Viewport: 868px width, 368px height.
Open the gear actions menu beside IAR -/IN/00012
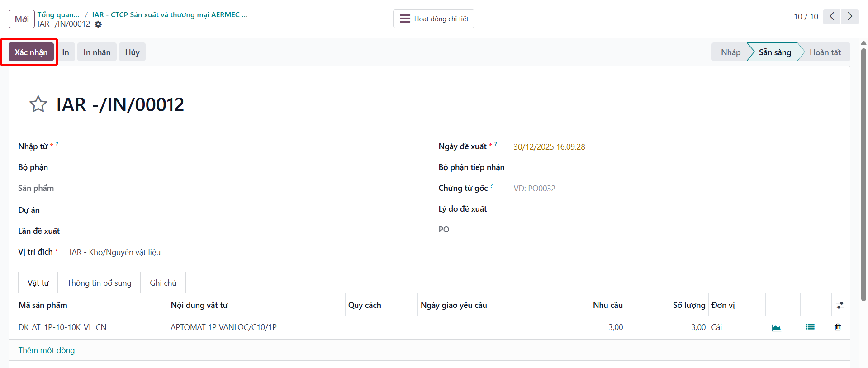click(98, 24)
